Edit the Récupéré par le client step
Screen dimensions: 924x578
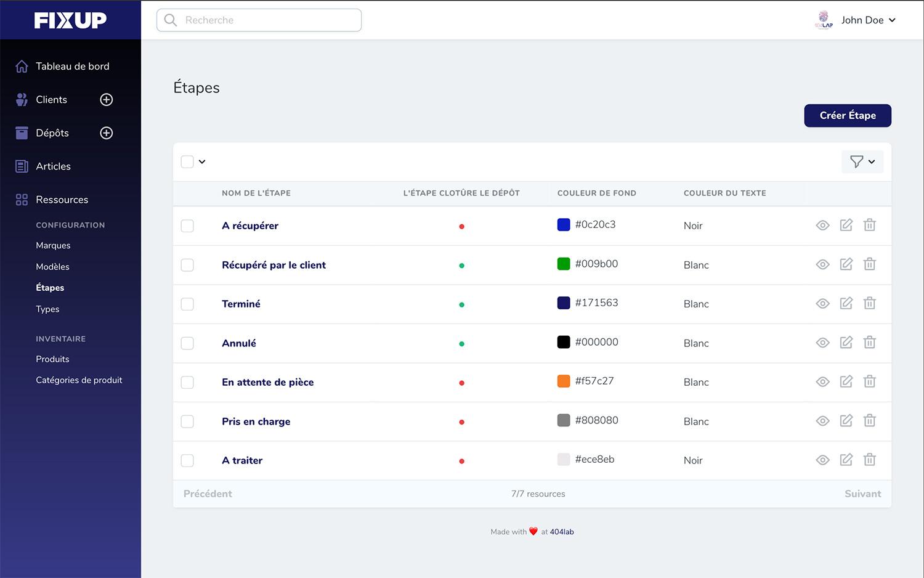tap(846, 264)
